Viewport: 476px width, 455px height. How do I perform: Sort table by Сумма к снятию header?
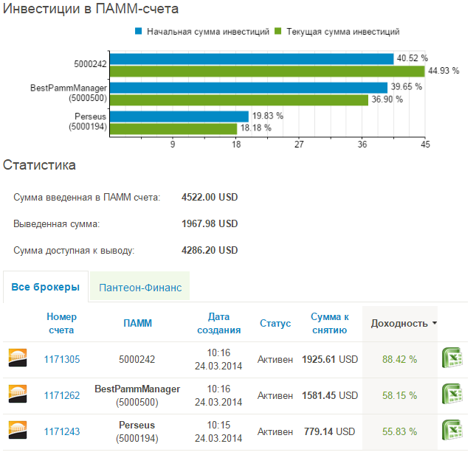tap(330, 323)
